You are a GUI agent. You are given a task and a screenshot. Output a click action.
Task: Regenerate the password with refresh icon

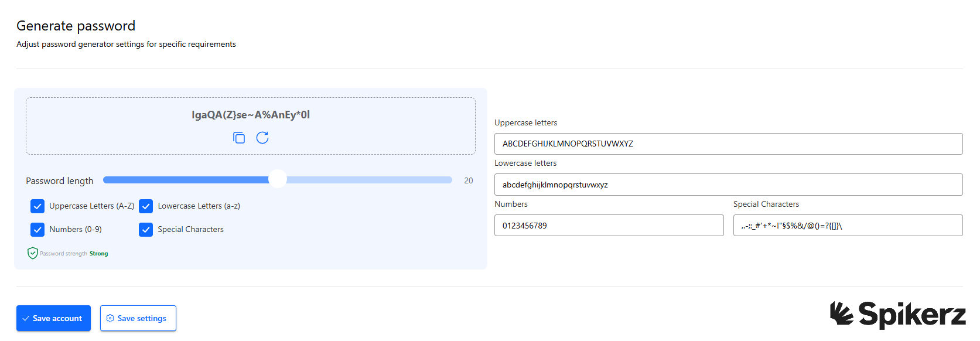point(262,138)
